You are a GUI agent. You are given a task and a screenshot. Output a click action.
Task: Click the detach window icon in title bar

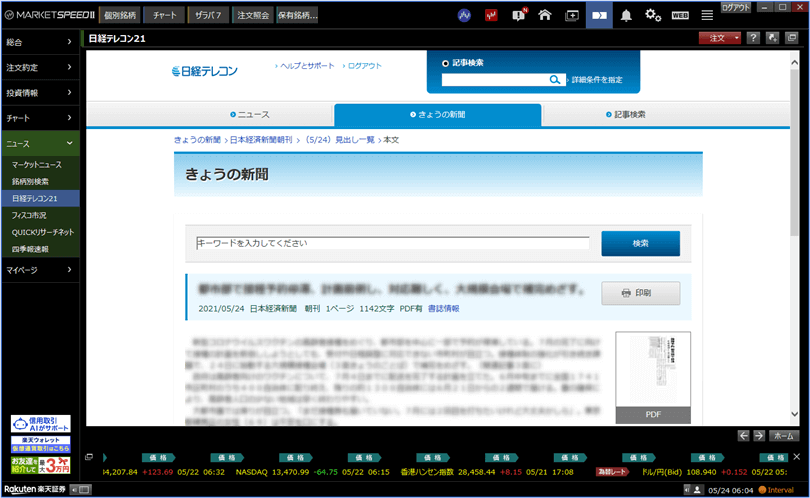(791, 38)
